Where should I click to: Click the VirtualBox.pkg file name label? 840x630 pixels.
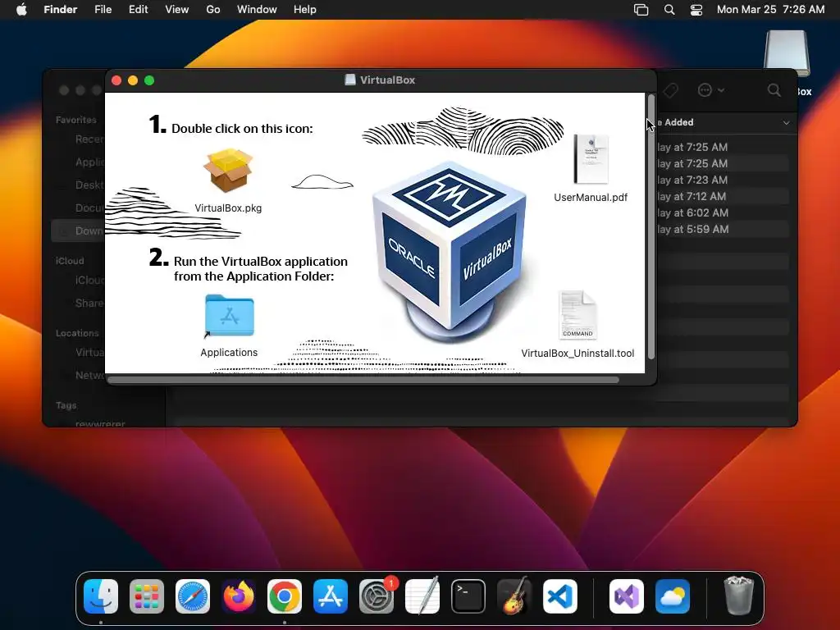click(228, 208)
